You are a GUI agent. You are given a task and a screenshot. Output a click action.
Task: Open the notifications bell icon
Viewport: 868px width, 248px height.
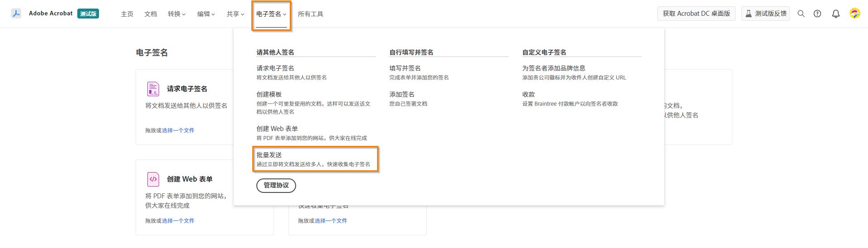[836, 14]
